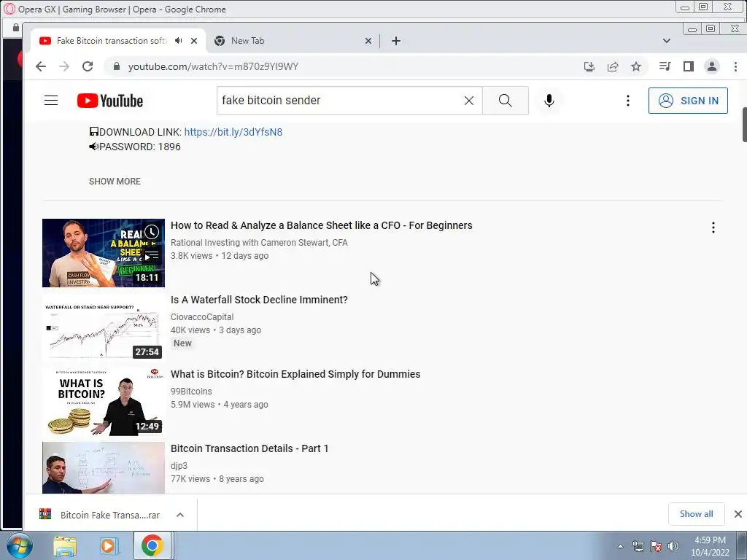Open the CiovaccoCapital channel name

202,317
